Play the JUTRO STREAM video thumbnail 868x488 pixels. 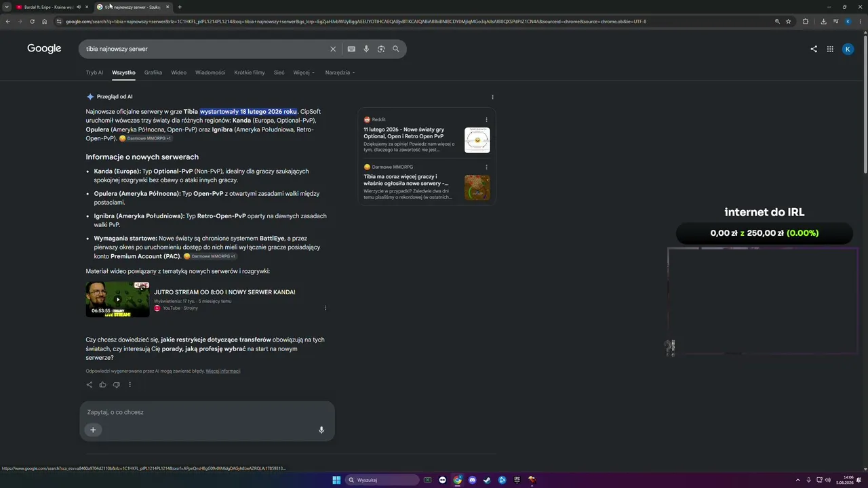pos(118,300)
